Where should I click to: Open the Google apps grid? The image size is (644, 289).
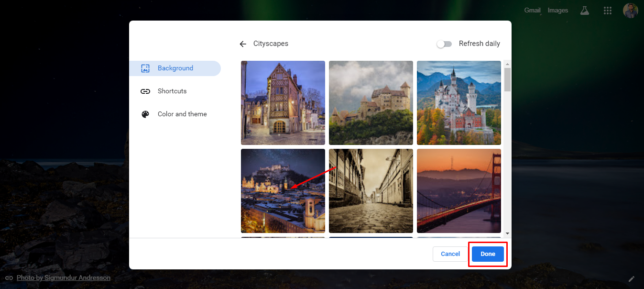point(608,10)
